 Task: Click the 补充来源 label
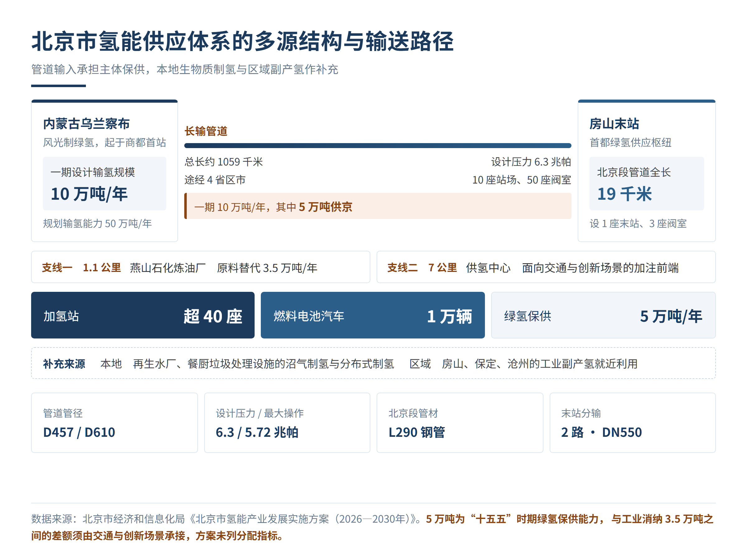(64, 364)
